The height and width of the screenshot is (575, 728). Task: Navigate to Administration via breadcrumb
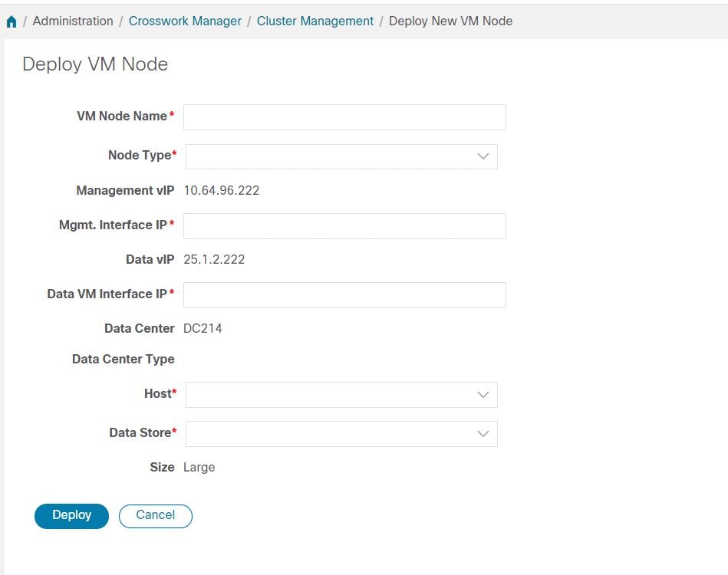click(73, 21)
